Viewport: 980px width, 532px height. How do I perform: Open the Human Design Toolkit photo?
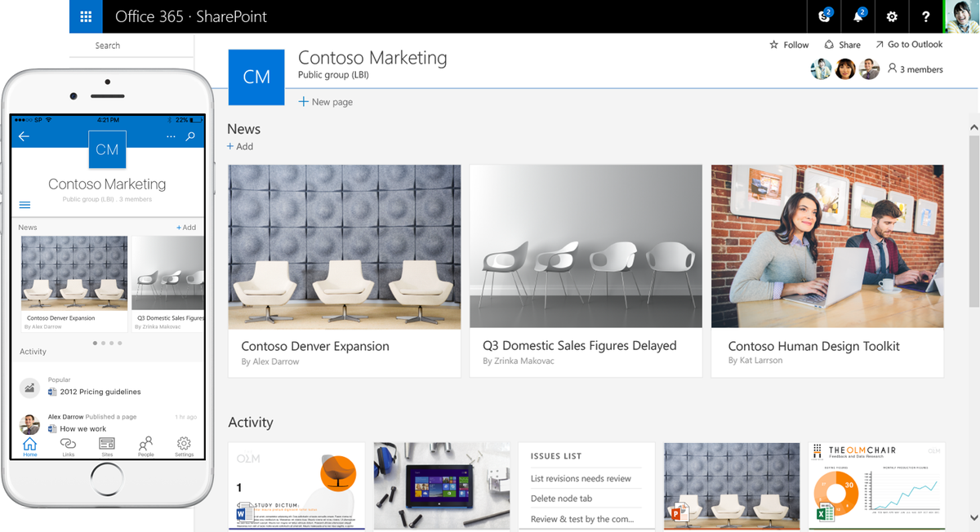click(x=827, y=246)
